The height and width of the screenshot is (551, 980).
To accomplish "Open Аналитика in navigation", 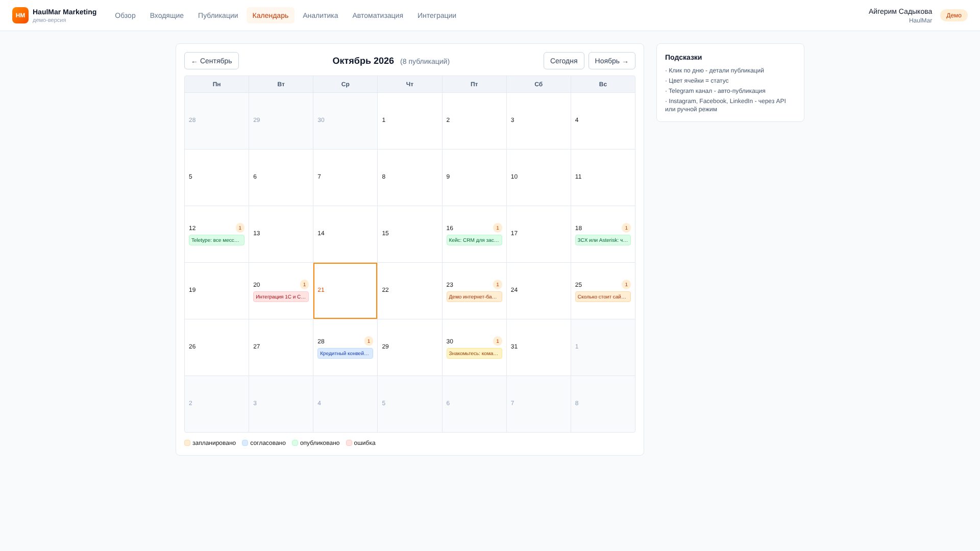I will click(x=320, y=15).
